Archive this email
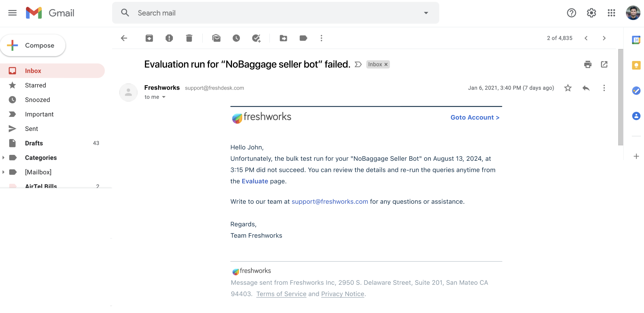Screen dimensions: 644x313 click(x=149, y=38)
